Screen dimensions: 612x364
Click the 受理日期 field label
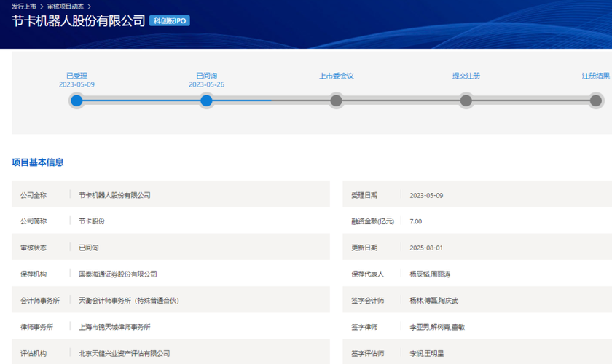(364, 195)
